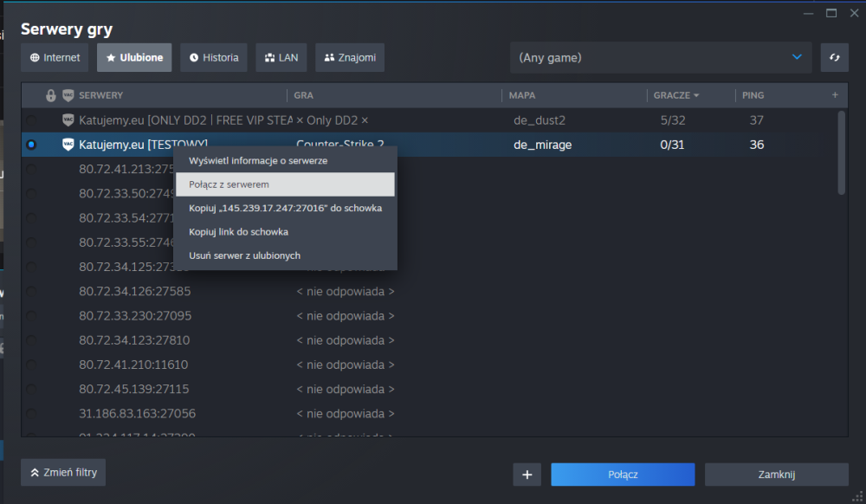866x504 pixels.
Task: Click the de_dust2 map cell
Action: 539,120
